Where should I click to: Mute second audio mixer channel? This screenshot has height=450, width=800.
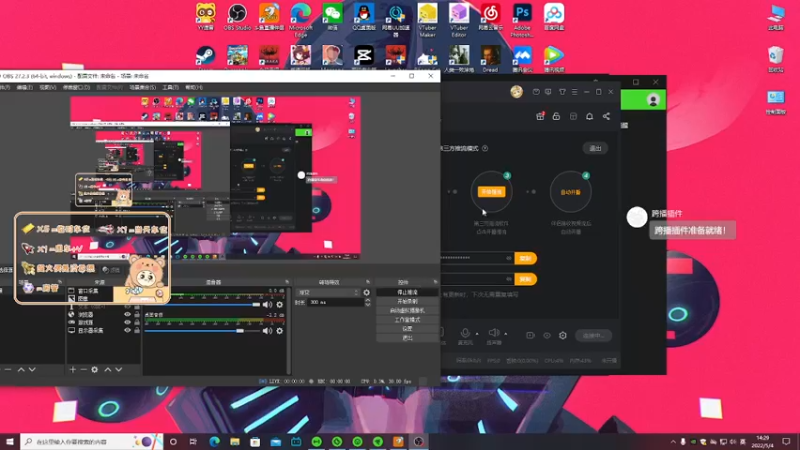267,331
